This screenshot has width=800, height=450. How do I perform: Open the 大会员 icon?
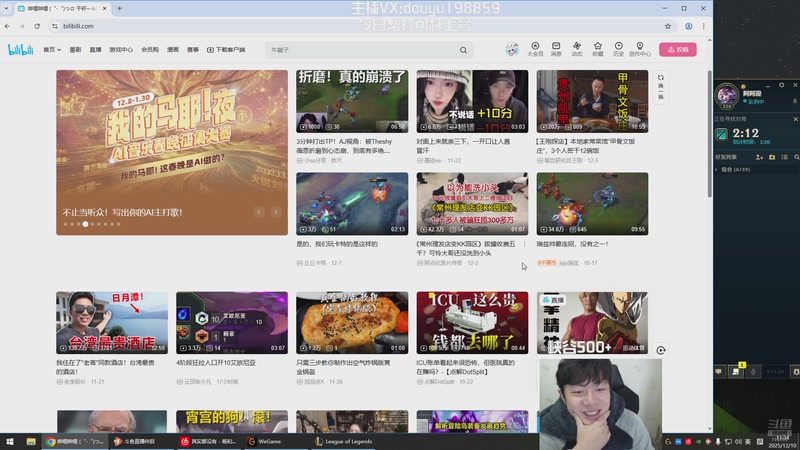click(x=535, y=49)
